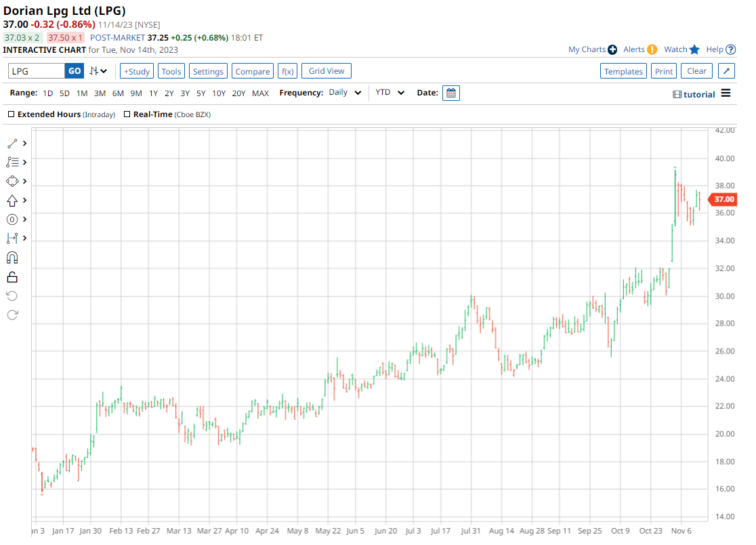Click the expand chart fullscreen icon

pyautogui.click(x=726, y=71)
